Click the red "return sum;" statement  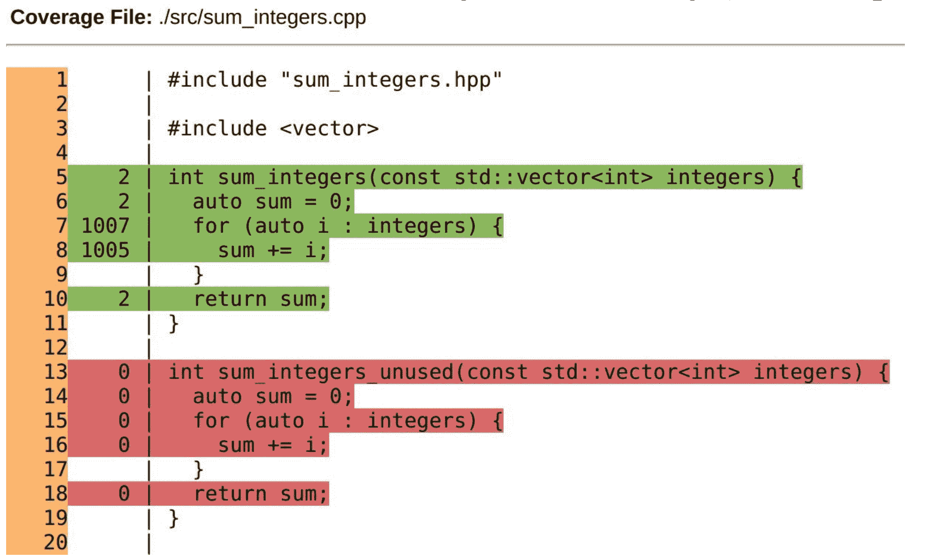click(260, 494)
